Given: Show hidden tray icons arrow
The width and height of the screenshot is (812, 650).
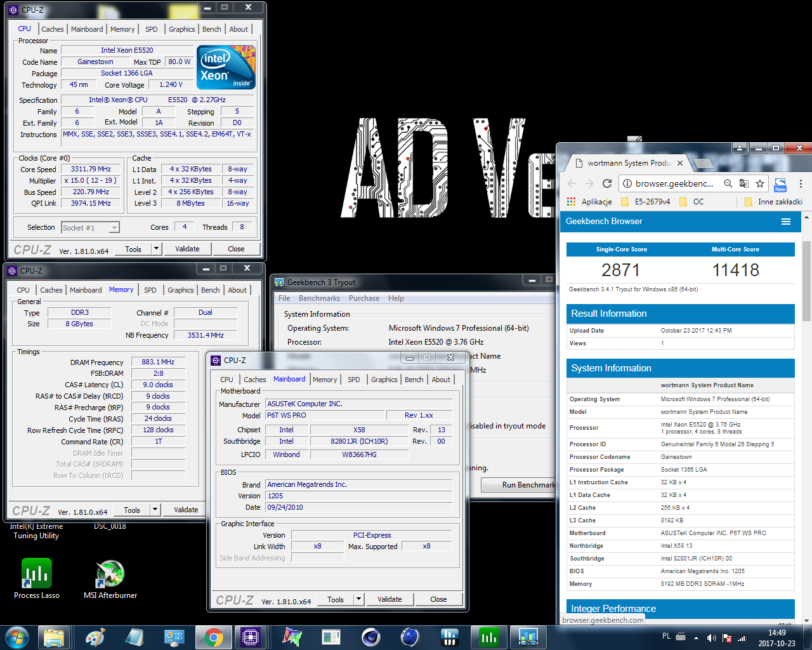Looking at the screenshot, I should coord(696,637).
